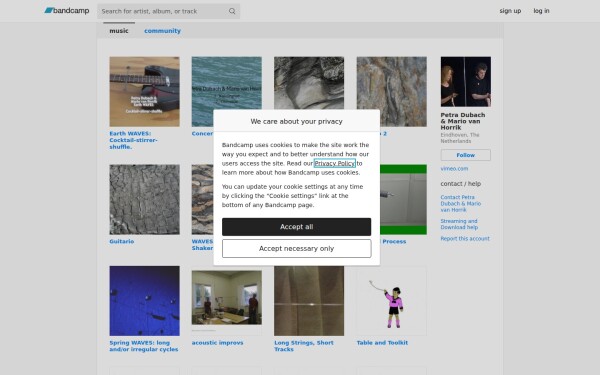Open the sign up link
The image size is (600, 375).
510,11
